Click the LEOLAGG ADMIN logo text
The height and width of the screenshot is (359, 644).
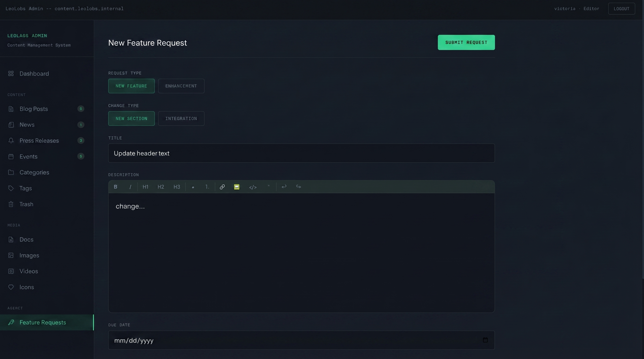(27, 36)
